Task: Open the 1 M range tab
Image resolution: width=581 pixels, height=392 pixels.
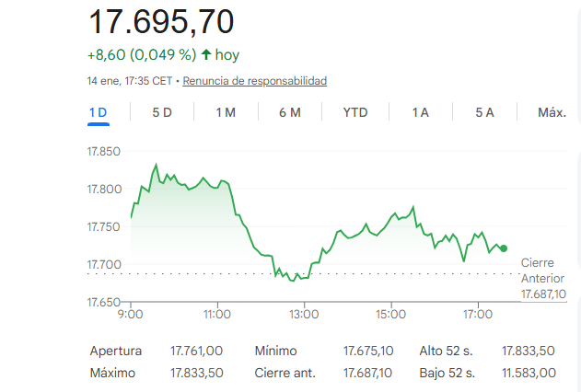Action: (226, 112)
